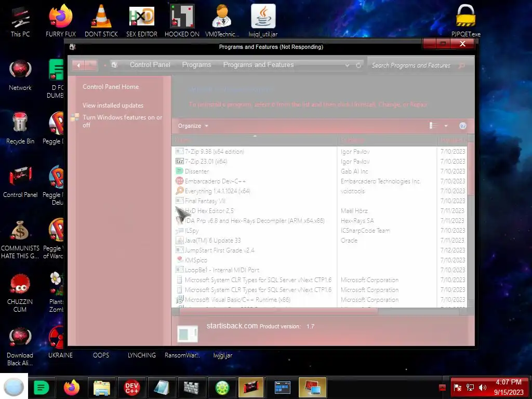Open Download Black Ali desktop icon
Image resolution: width=532 pixels, height=399 pixels.
[x=20, y=347]
